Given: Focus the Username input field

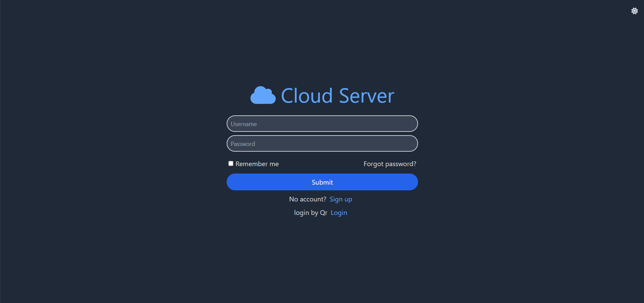Looking at the screenshot, I should [x=322, y=124].
